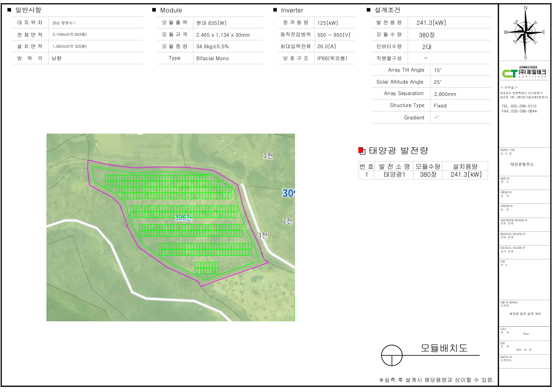Click the square bullet before 설계조건 heading
Viewport: 557px width, 392px height.
(x=369, y=10)
